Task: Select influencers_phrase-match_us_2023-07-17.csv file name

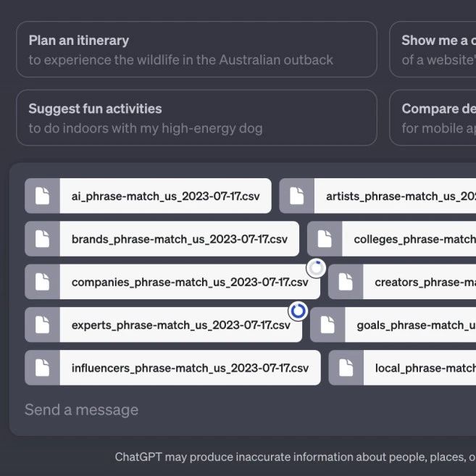Action: point(191,368)
